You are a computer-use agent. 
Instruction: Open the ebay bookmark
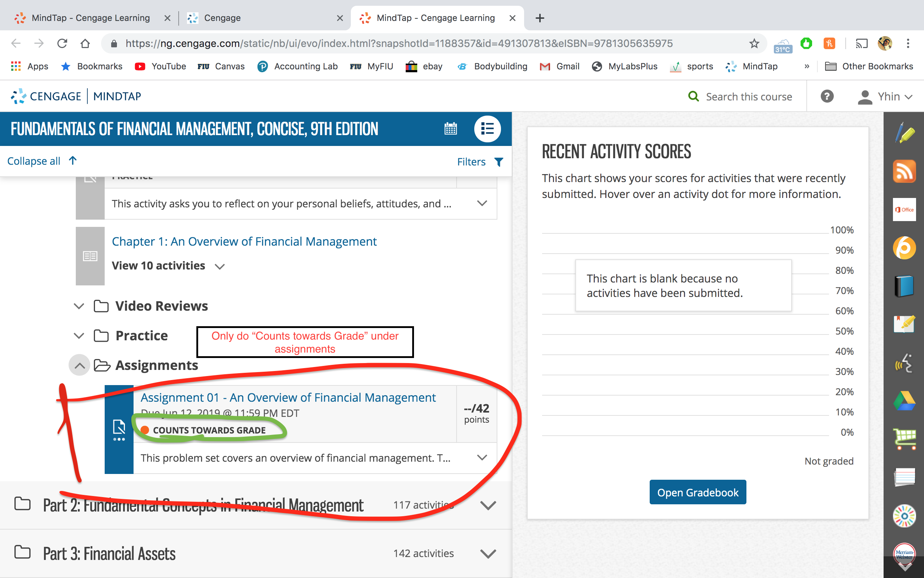click(424, 66)
